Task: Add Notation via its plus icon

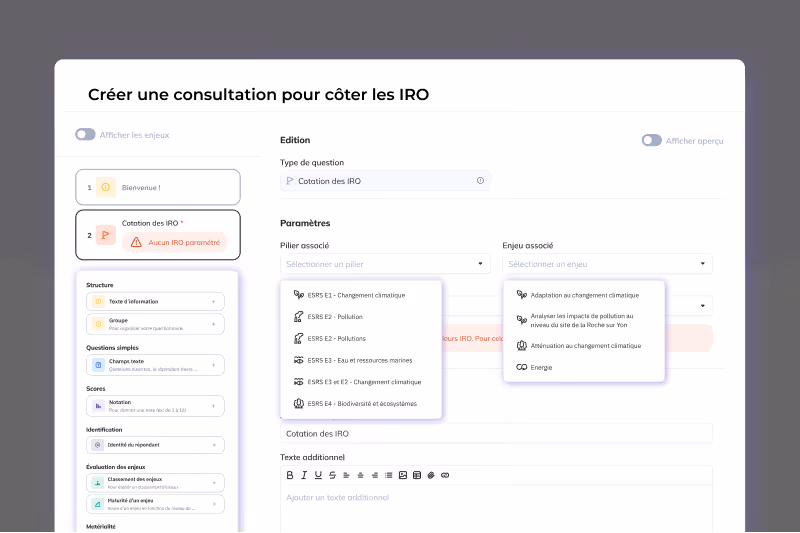Action: [x=213, y=406]
